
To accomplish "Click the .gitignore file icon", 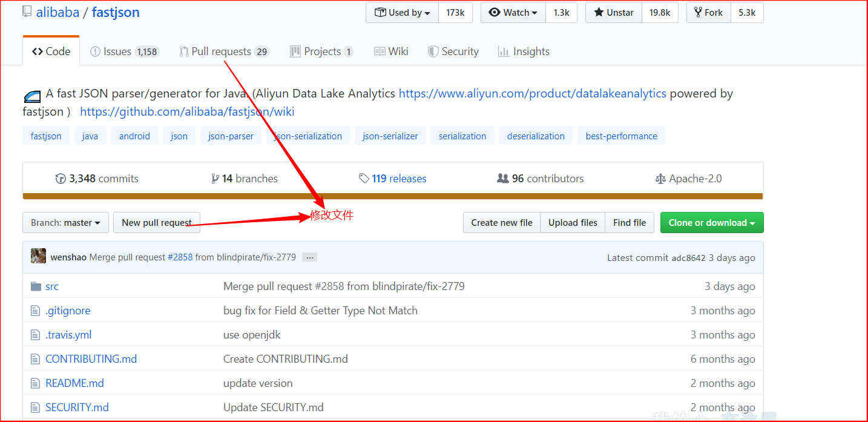I will 35,311.
